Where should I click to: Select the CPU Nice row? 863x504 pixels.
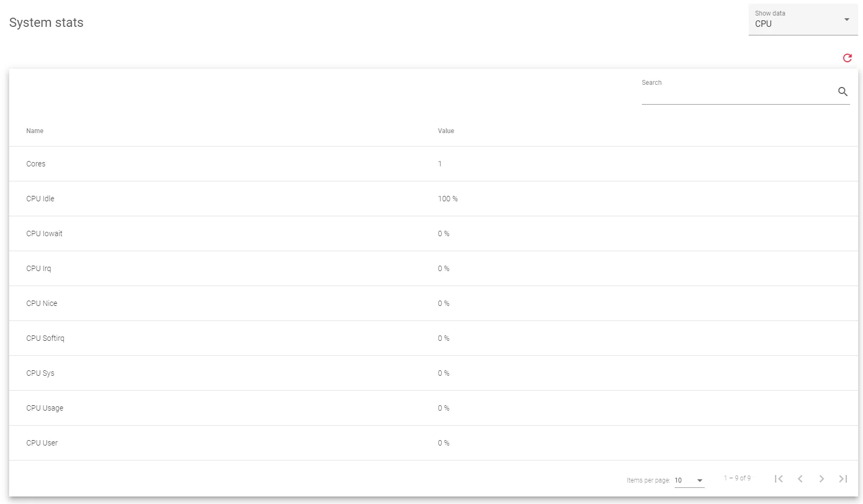42,303
